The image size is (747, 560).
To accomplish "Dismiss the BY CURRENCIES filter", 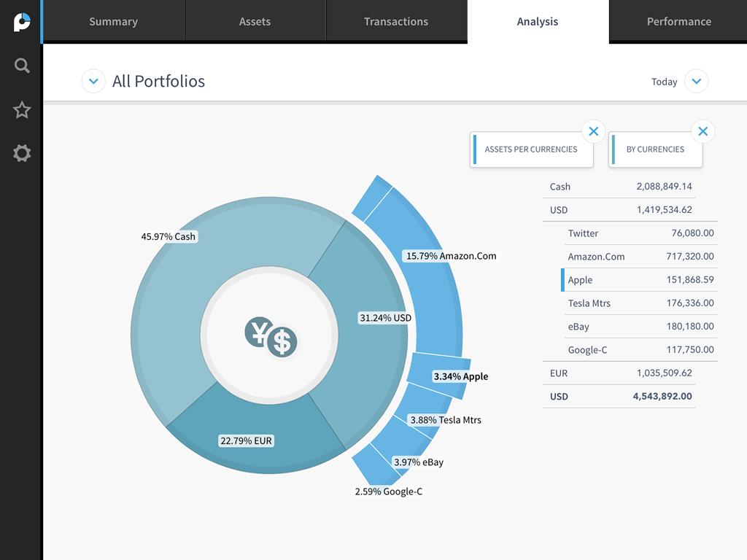I will pos(703,131).
